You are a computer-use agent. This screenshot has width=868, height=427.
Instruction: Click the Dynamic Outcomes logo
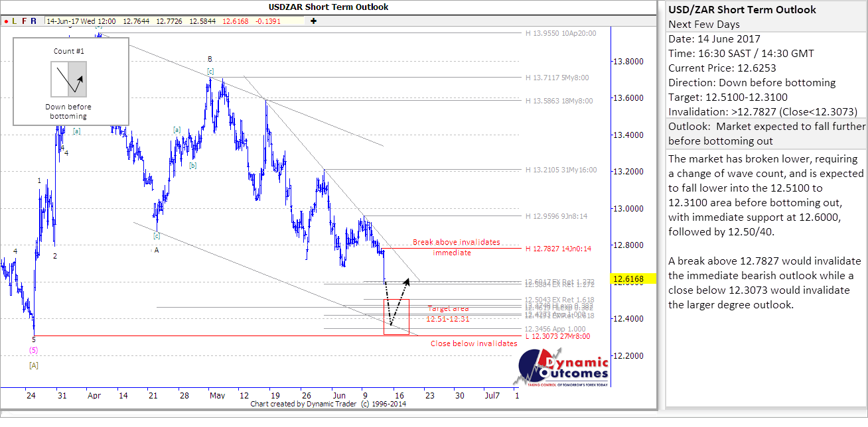tap(560, 369)
